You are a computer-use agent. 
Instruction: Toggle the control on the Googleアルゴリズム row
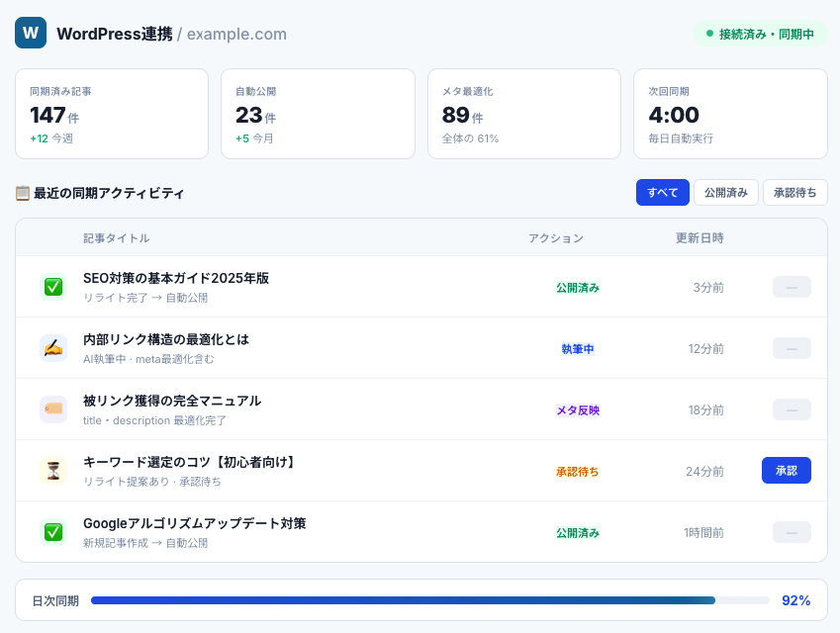point(791,532)
